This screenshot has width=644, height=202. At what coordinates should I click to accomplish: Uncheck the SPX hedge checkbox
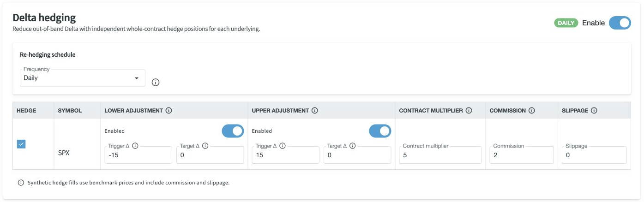click(x=21, y=144)
